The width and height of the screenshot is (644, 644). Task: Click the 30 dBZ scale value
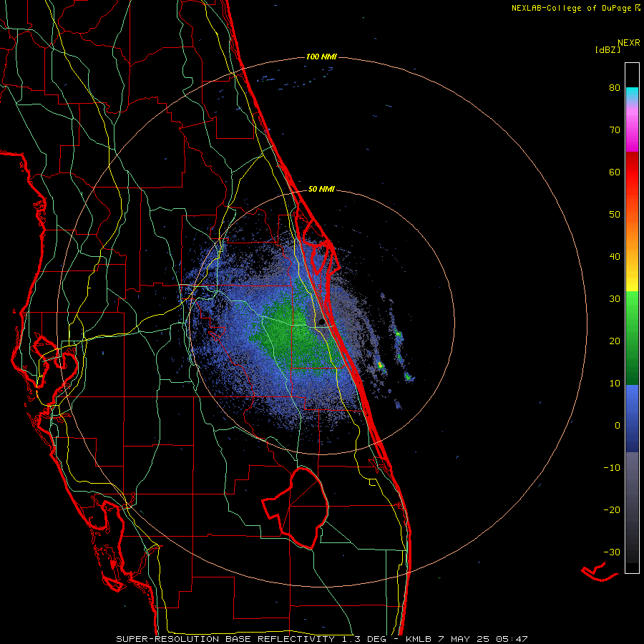(615, 299)
